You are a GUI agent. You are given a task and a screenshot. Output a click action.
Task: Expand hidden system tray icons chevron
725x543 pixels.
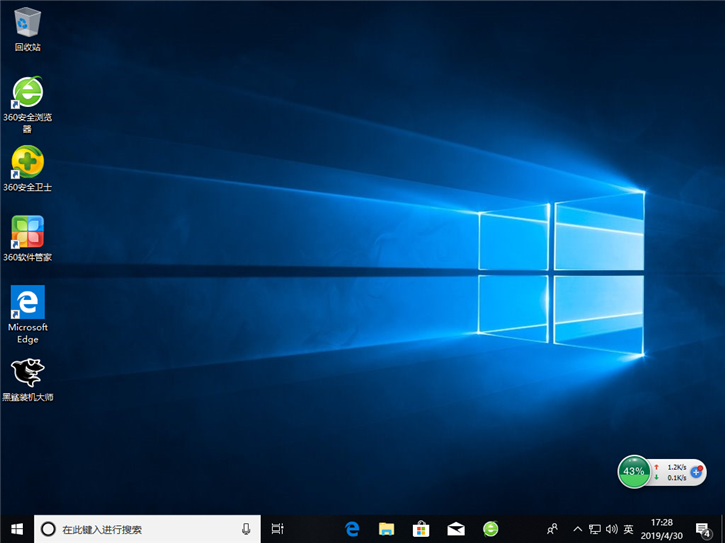click(x=577, y=529)
